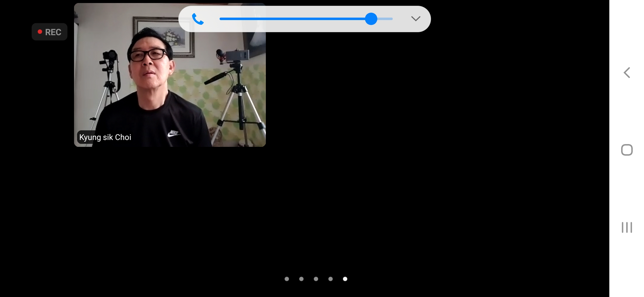Tap the REC recording indicator
The width and height of the screenshot is (644, 297).
click(50, 32)
